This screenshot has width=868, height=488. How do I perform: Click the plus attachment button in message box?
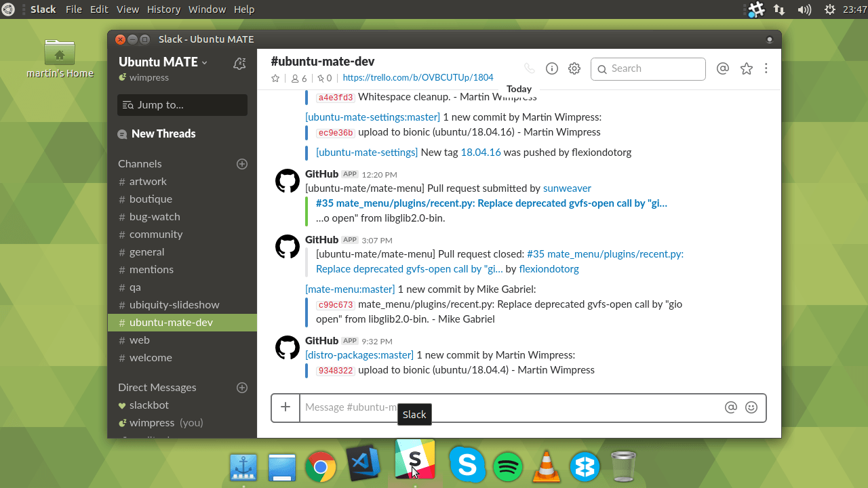285,407
